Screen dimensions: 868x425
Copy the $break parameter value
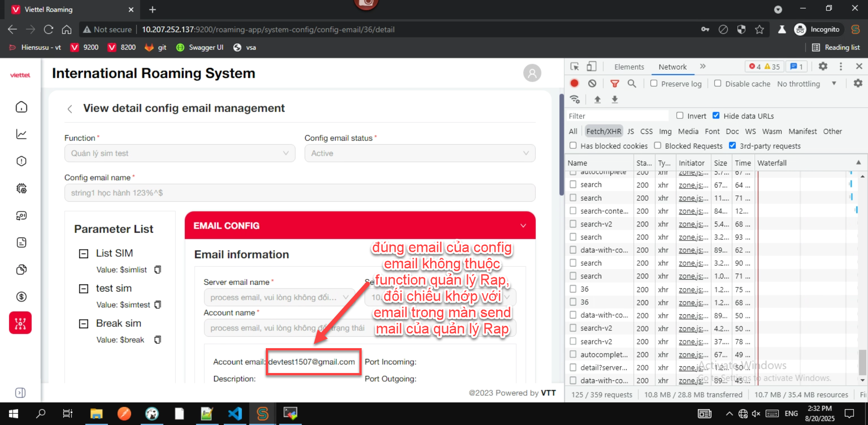coord(158,340)
